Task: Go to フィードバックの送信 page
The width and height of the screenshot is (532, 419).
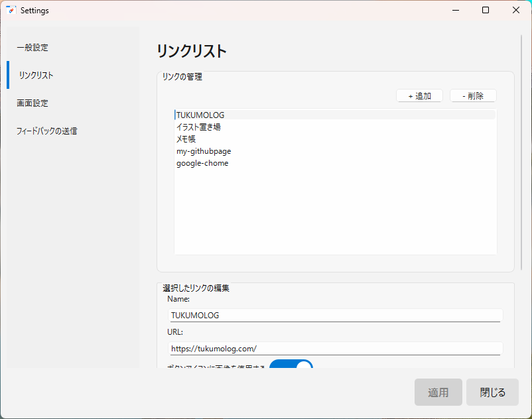Action: 73,131
